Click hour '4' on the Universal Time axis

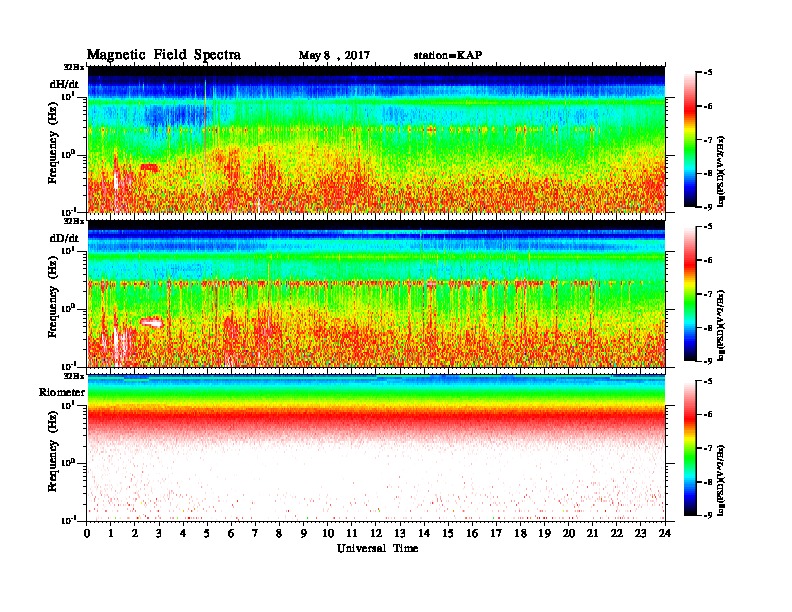[183, 533]
